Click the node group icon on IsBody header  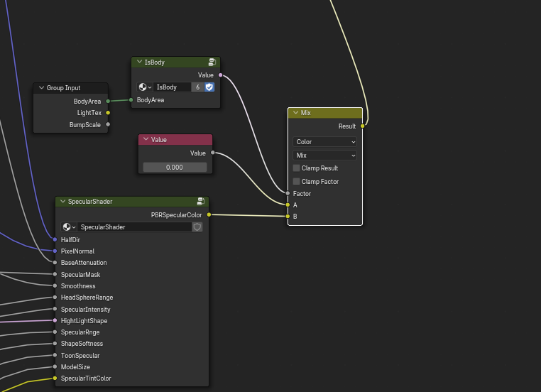[212, 62]
